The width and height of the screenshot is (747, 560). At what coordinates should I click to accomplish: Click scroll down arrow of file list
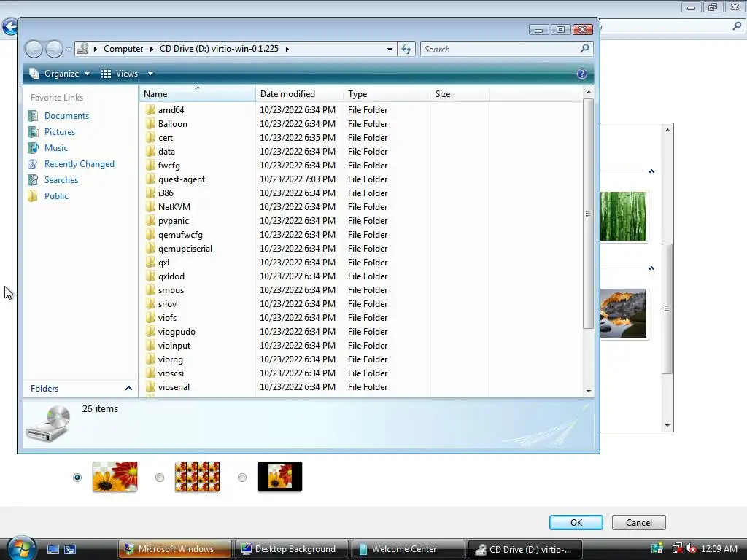point(589,391)
